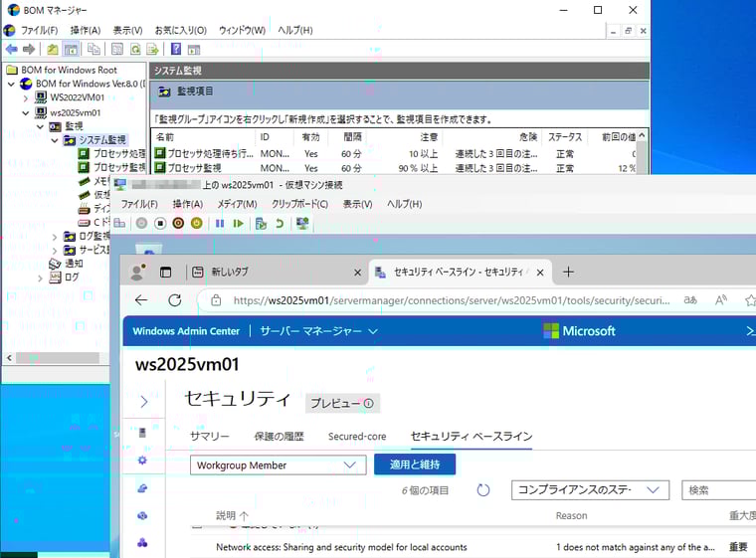Click the 適用と維持 button

[415, 465]
